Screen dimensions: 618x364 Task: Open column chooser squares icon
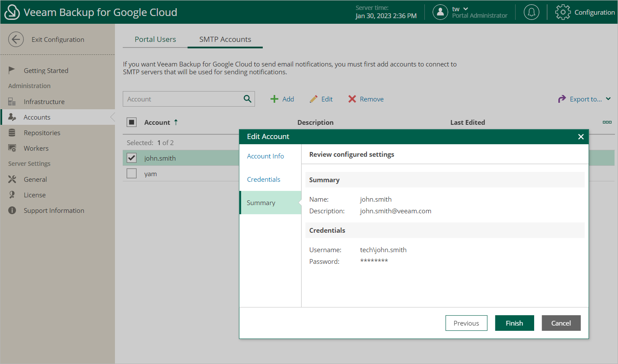tap(607, 122)
